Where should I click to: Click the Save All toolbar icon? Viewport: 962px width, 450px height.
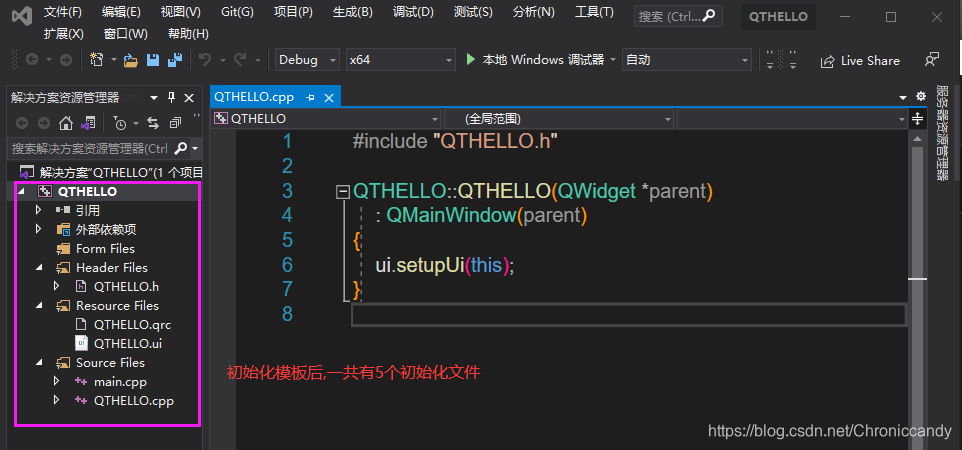pos(175,60)
